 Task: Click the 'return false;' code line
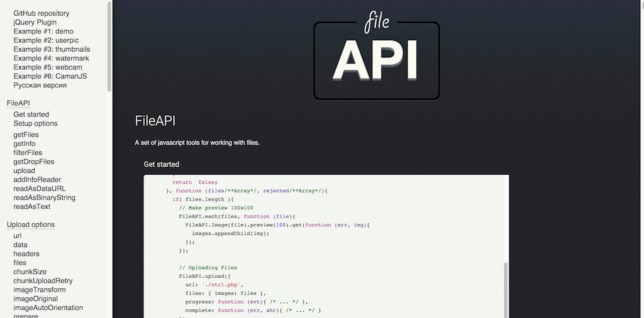(x=195, y=182)
